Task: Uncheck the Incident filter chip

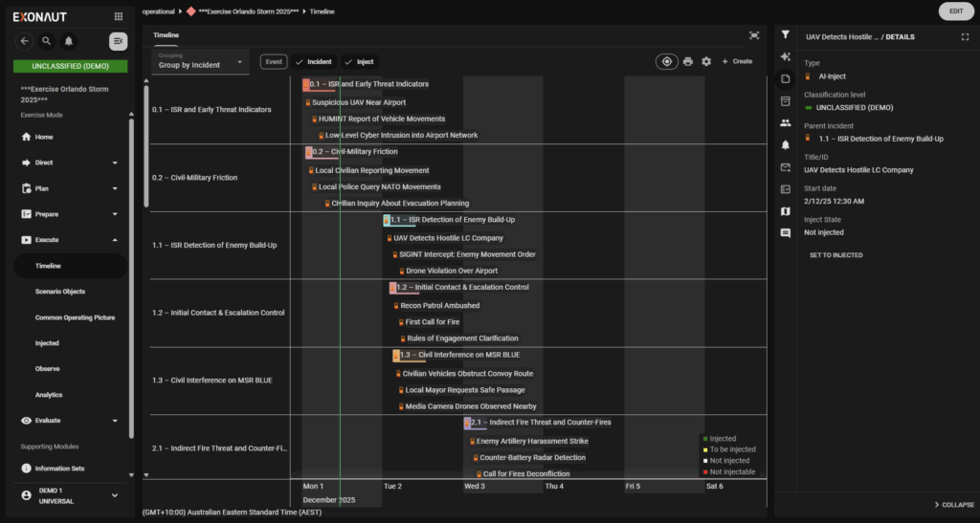Action: point(313,61)
